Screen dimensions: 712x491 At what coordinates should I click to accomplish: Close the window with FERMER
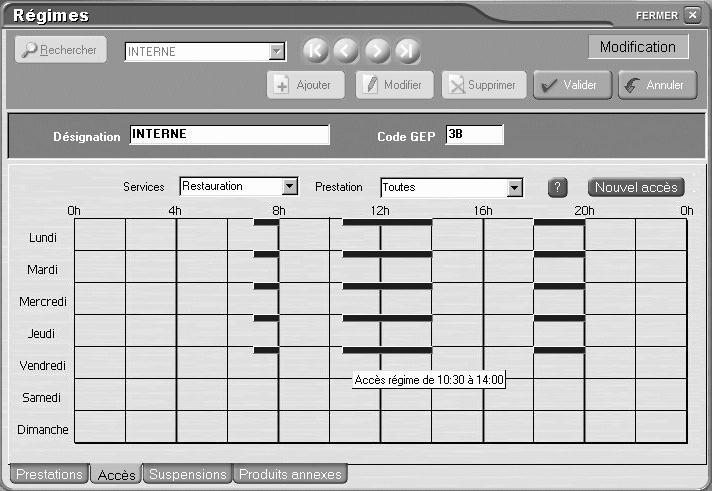692,15
